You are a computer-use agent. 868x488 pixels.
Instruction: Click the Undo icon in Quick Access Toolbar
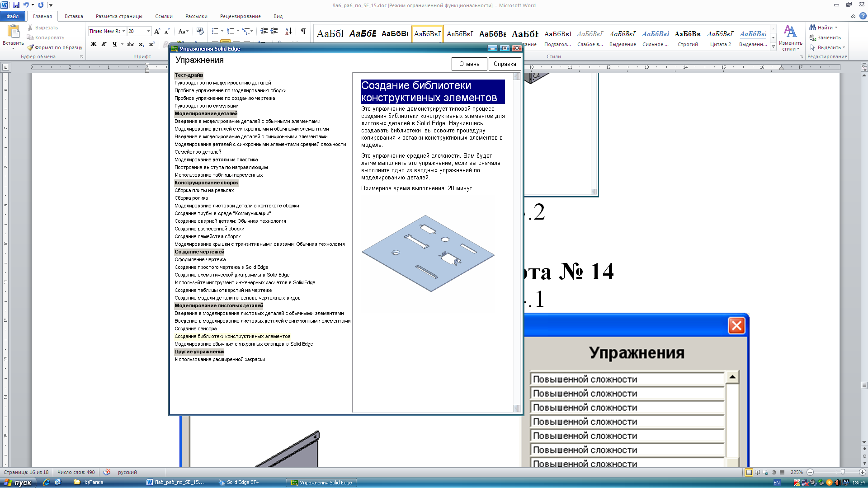[26, 5]
